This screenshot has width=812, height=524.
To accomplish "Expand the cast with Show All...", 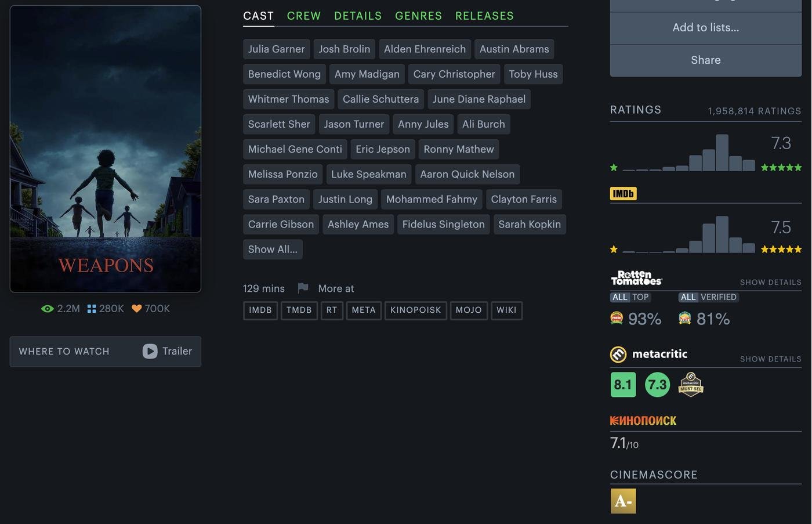I will pyautogui.click(x=273, y=250).
